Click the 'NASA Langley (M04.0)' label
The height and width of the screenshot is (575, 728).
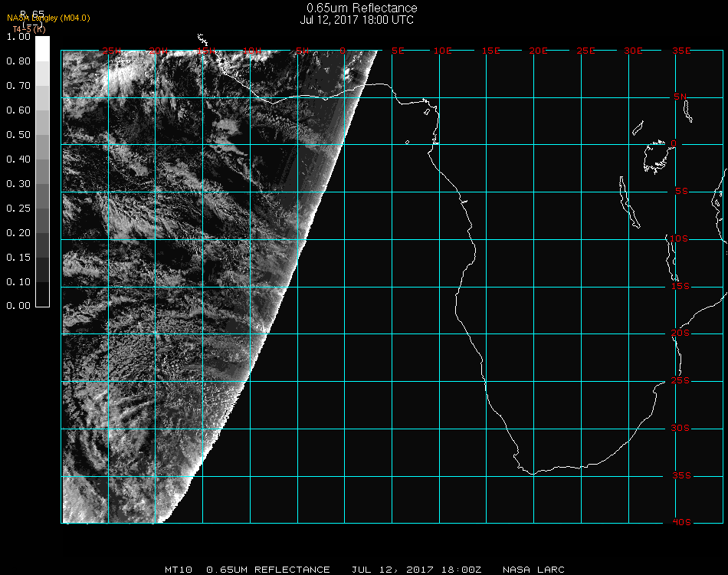click(x=48, y=18)
